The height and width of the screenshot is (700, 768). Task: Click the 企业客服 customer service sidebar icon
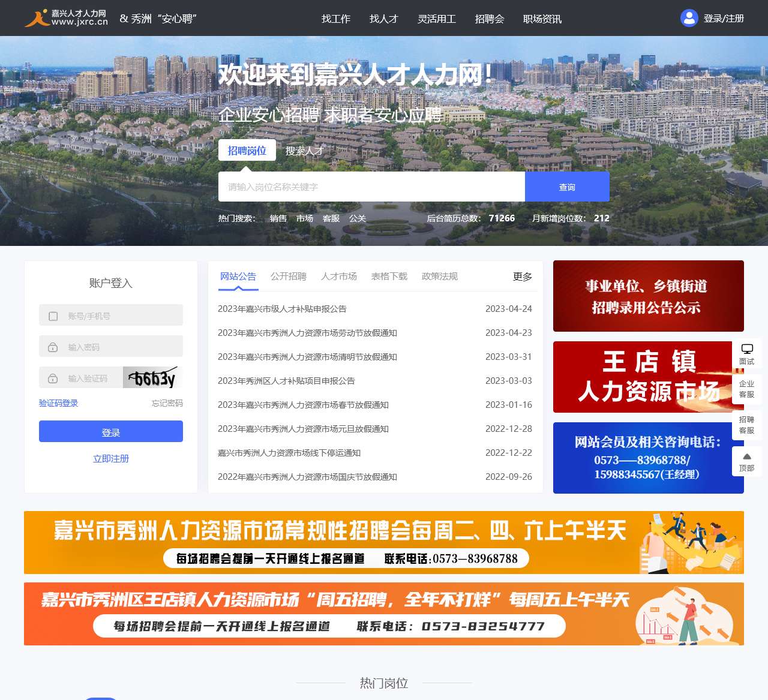746,390
